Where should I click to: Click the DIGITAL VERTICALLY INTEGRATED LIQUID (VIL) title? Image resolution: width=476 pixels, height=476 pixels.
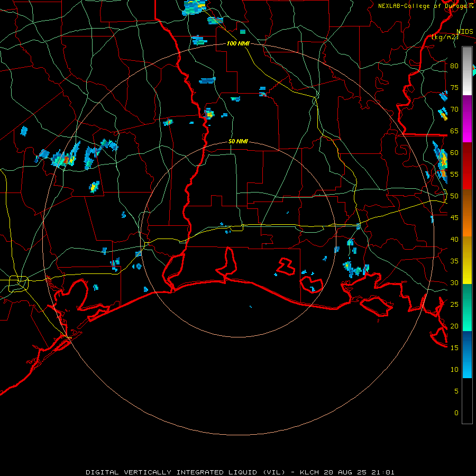[186, 472]
